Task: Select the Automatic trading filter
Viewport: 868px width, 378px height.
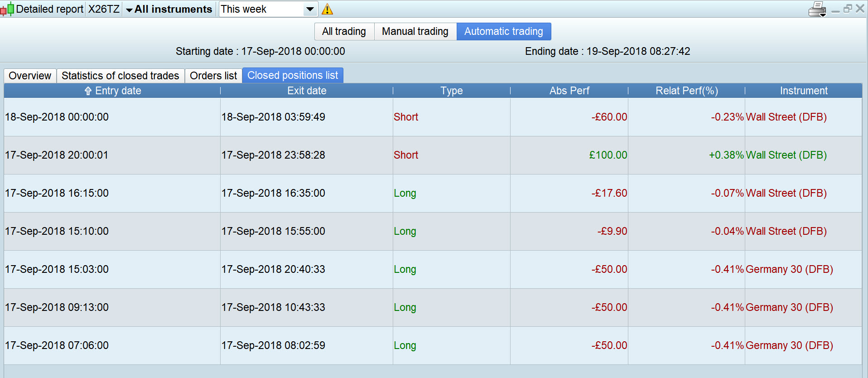Action: pyautogui.click(x=503, y=31)
